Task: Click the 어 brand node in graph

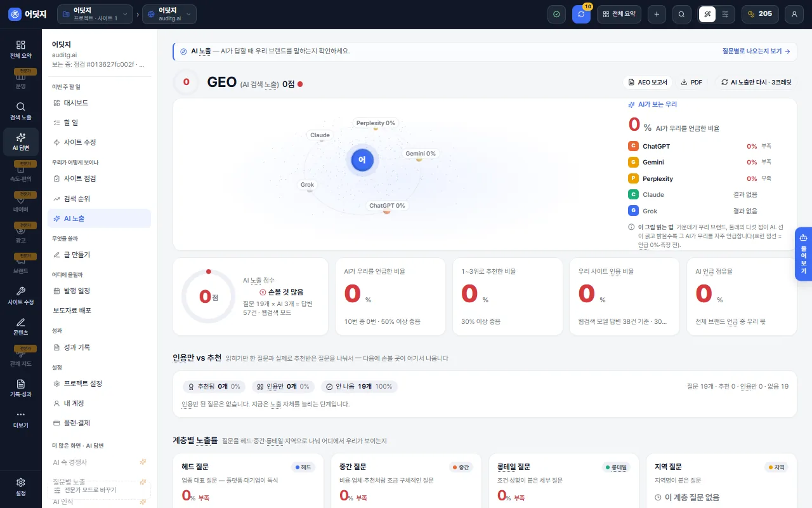Action: (x=362, y=160)
